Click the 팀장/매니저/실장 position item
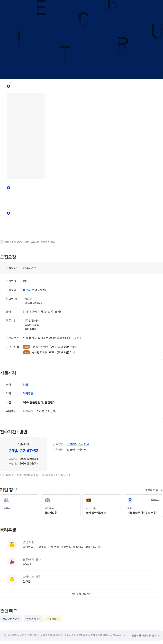The image size is (163, 644). pos(33,303)
